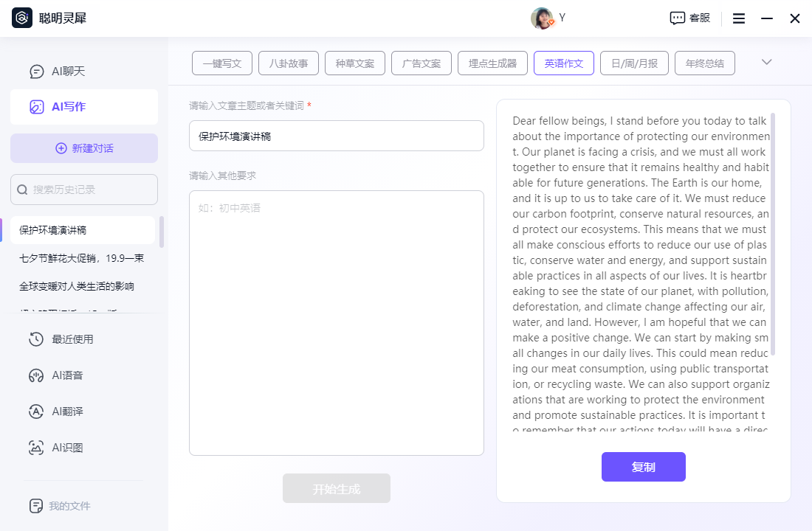Open the 客服 customer service chat icon
Viewport: 812px width, 531px height.
coord(677,18)
